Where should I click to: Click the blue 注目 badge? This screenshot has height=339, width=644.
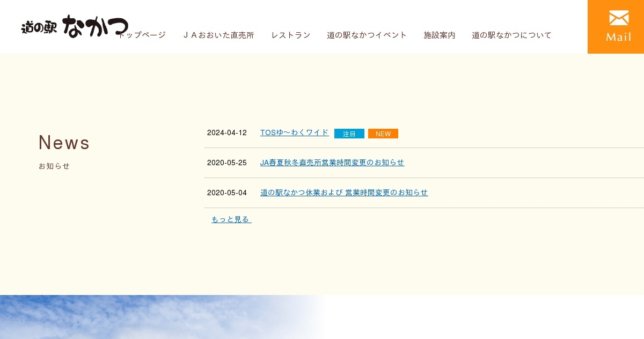349,134
